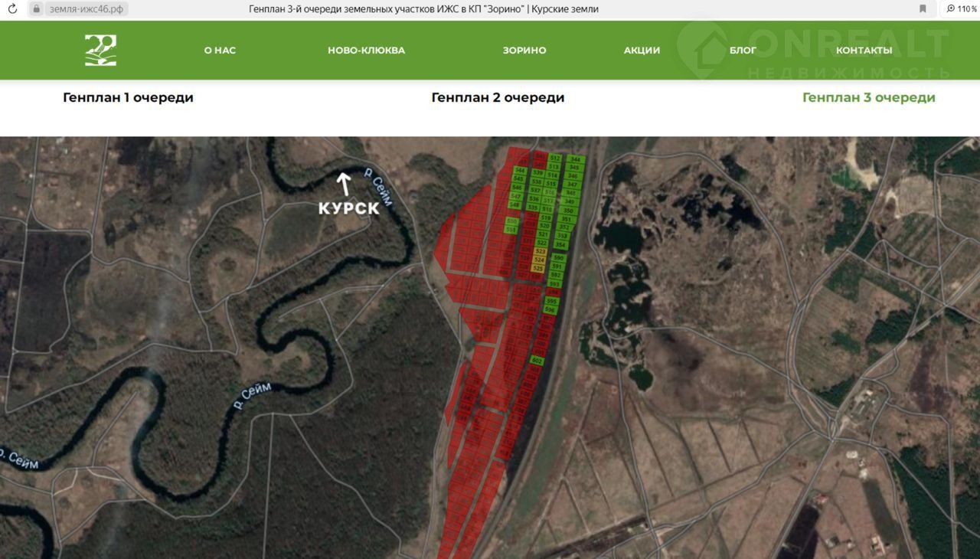Select yellow plot 524 on the map
The image size is (980, 559).
click(x=539, y=260)
